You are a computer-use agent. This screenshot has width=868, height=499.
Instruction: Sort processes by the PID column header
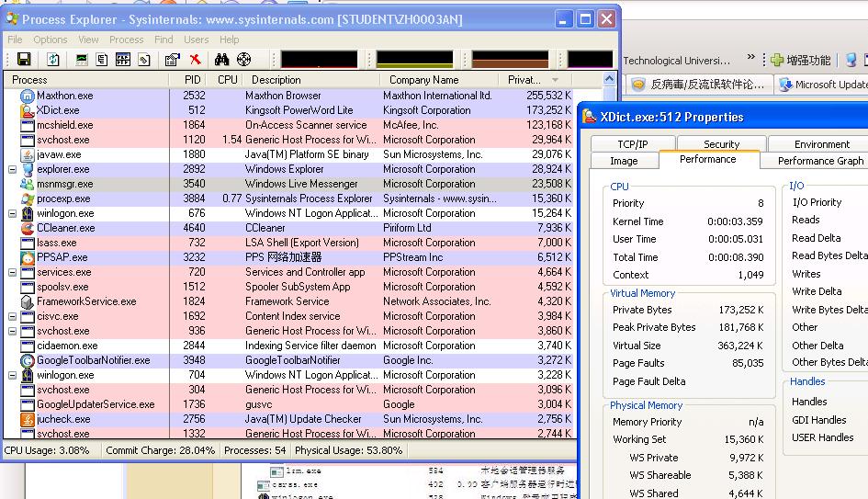(191, 80)
